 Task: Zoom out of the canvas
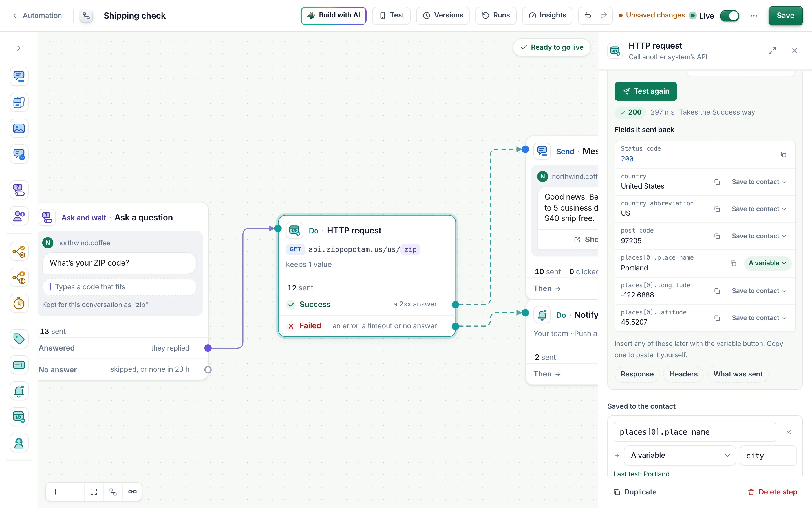tap(74, 492)
